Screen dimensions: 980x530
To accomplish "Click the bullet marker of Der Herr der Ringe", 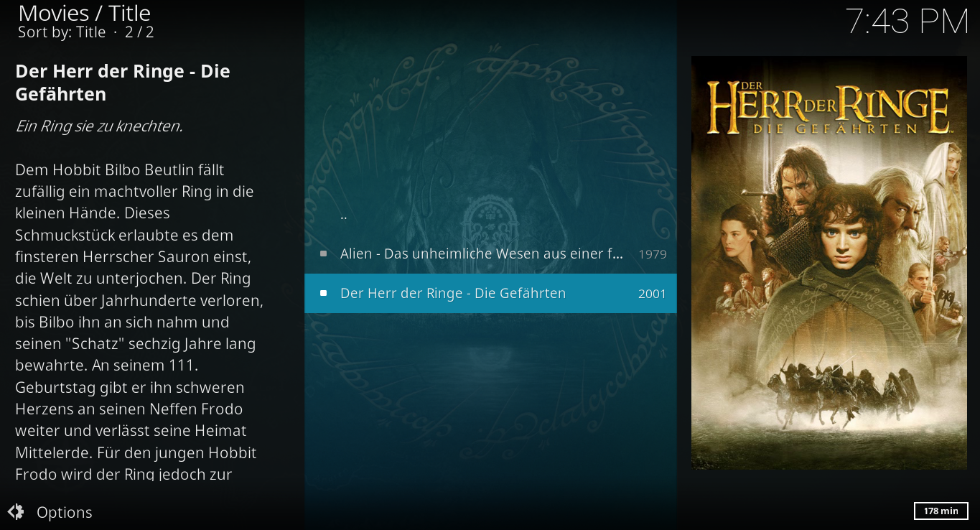I will tap(323, 293).
